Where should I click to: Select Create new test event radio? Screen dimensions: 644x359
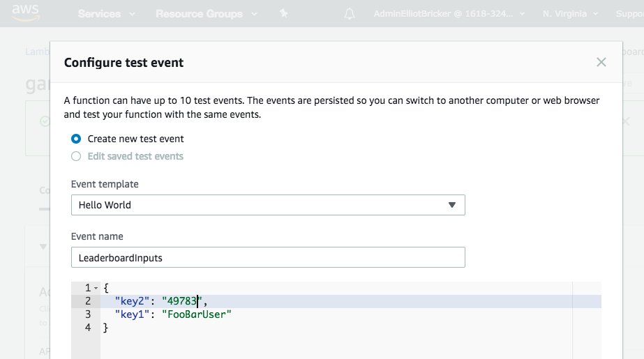click(x=76, y=139)
